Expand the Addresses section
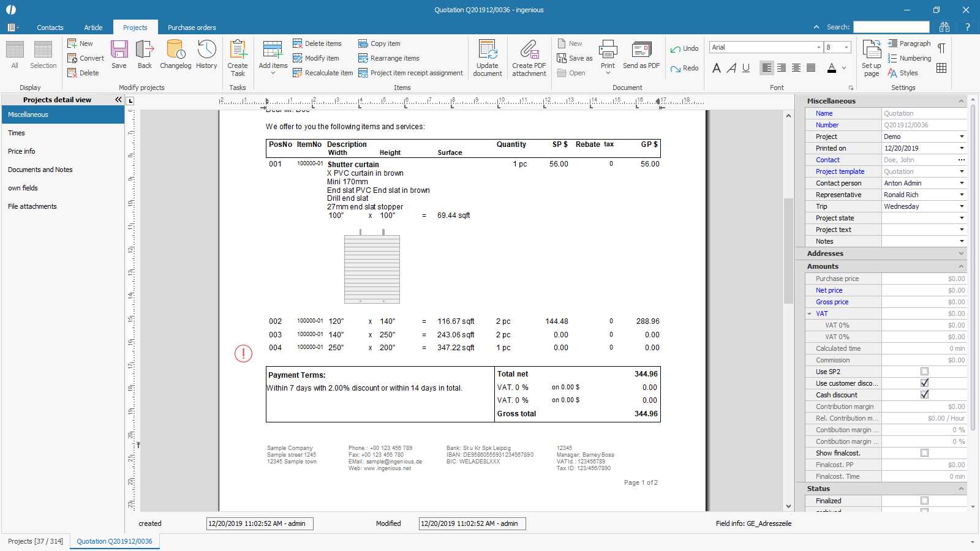 tap(961, 253)
